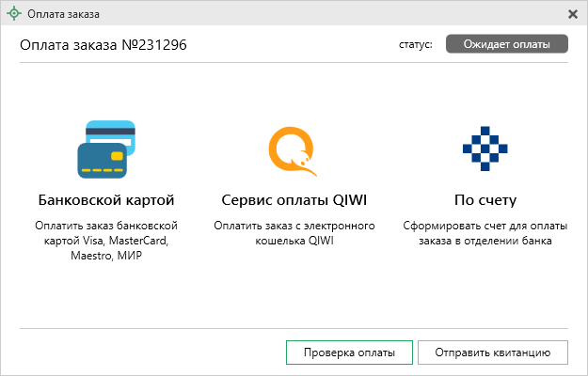Click the bank card payment icon
Screen dimensions: 588x376
click(x=105, y=149)
